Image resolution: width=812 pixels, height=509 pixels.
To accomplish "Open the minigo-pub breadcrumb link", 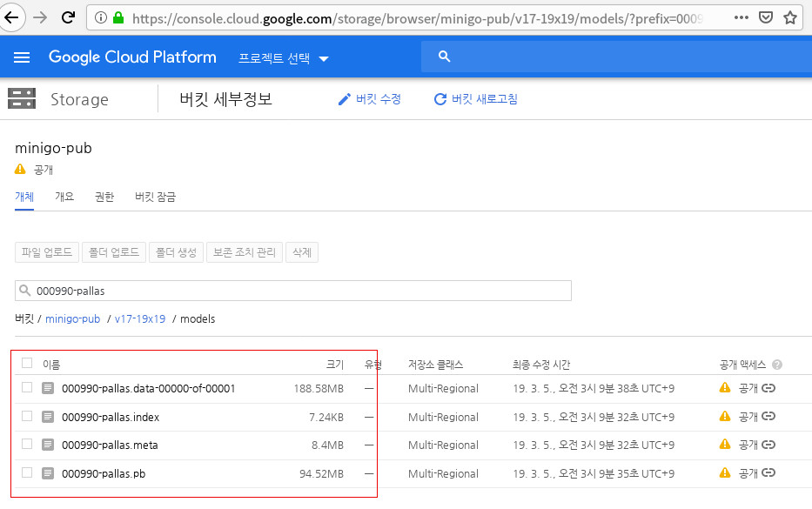I will coord(72,319).
